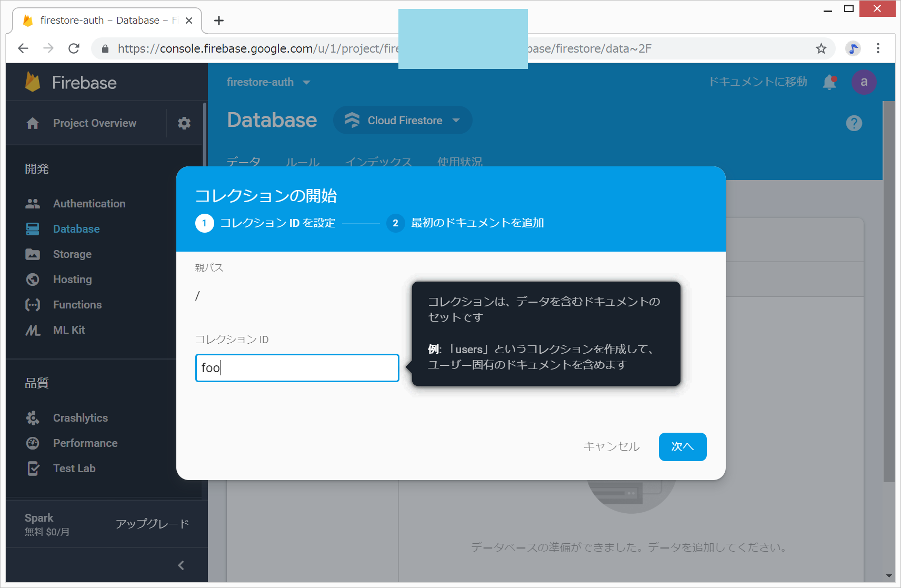Go forward in browser history
This screenshot has width=901, height=588.
point(48,48)
